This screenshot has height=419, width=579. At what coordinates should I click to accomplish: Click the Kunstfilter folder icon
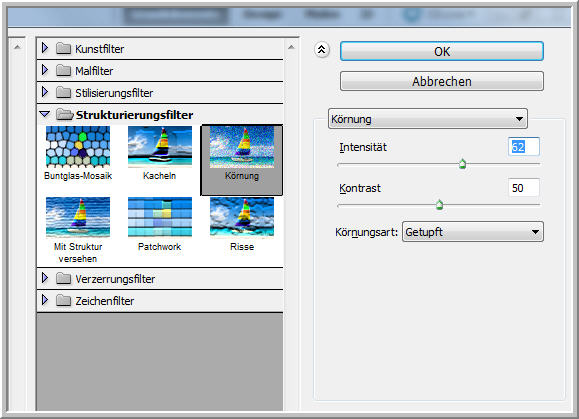coord(64,48)
